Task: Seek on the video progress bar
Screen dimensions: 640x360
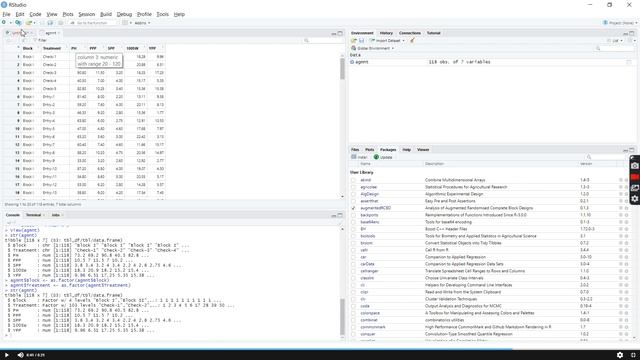Action: 320,349
